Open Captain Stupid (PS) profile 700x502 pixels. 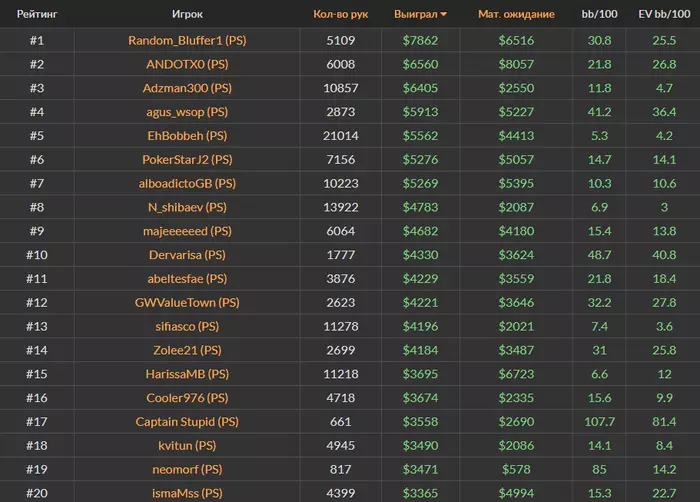pyautogui.click(x=187, y=422)
